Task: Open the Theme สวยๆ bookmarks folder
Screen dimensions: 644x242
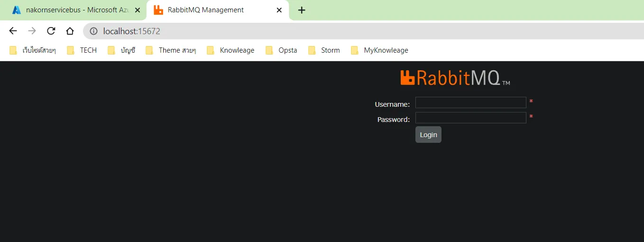Action: [x=171, y=50]
